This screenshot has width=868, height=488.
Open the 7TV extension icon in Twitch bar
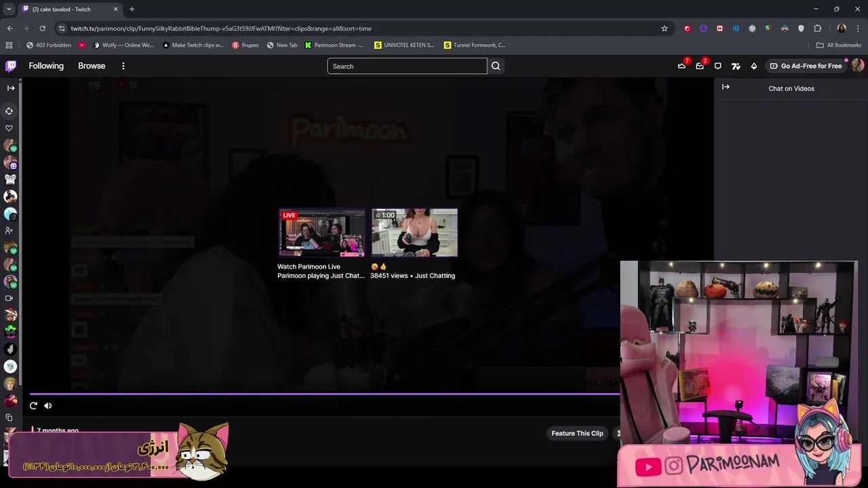coord(736,66)
